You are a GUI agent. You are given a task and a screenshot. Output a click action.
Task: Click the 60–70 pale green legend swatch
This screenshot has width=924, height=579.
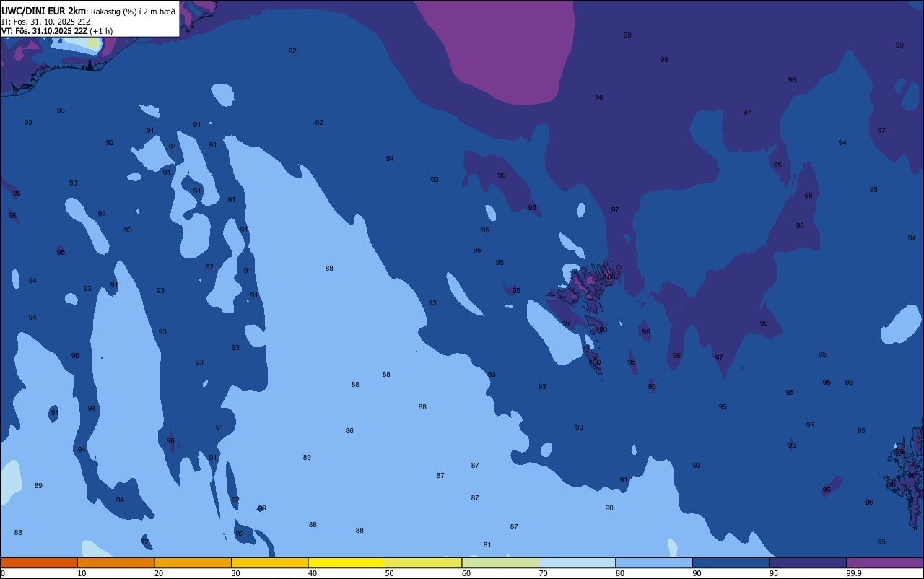pos(500,562)
